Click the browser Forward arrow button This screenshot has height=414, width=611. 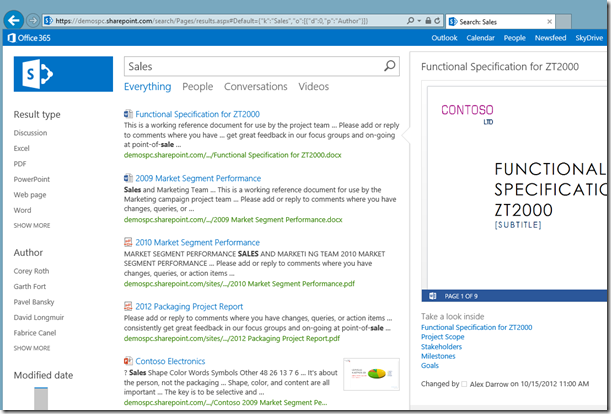coord(33,20)
